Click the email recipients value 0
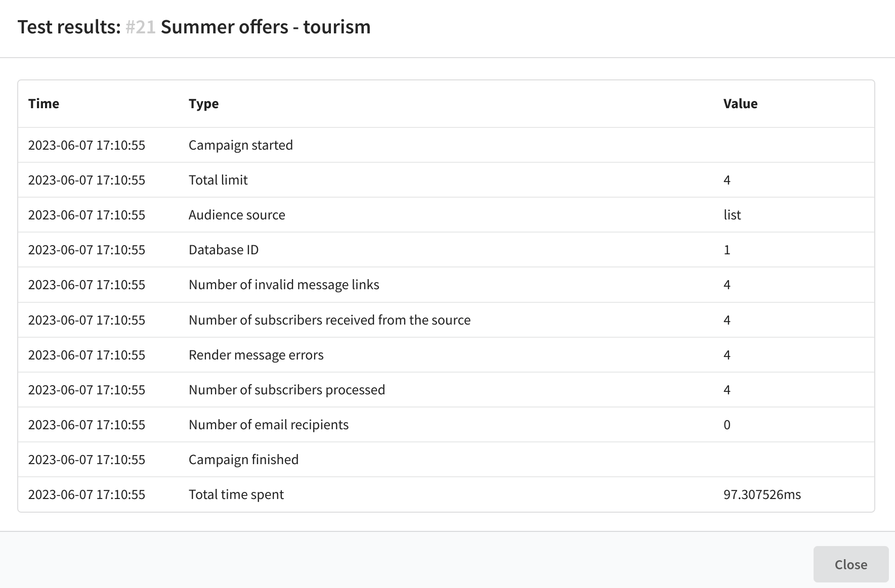 tap(727, 425)
